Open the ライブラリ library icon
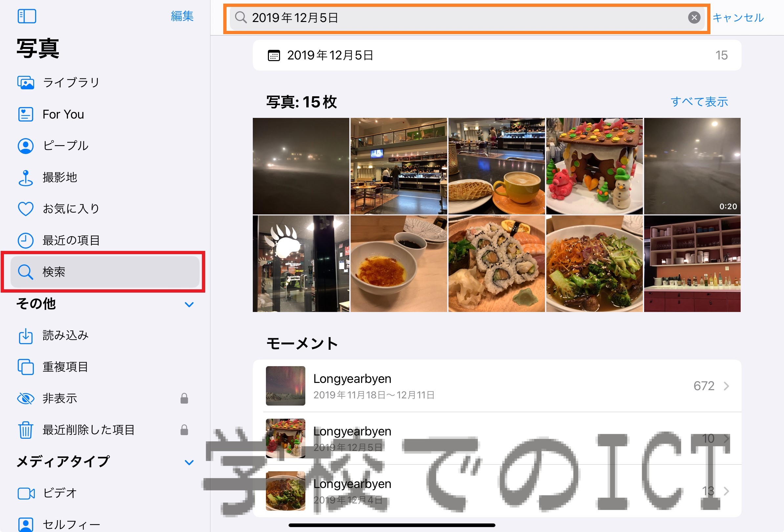784x532 pixels. (26, 83)
